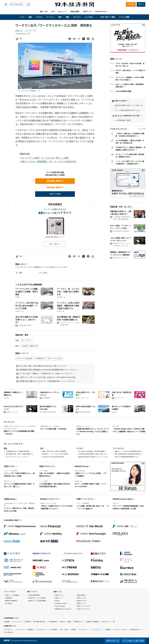
Task: Open related link キャンプブーム終焉 ワークマンは「男子」に回帰
Action: (x=44, y=158)
